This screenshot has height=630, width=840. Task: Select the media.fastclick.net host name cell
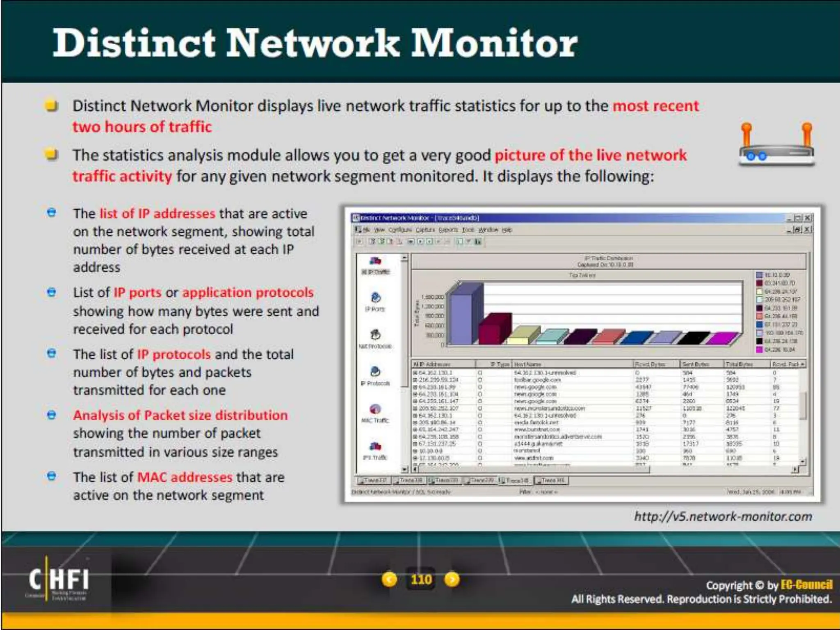point(536,422)
